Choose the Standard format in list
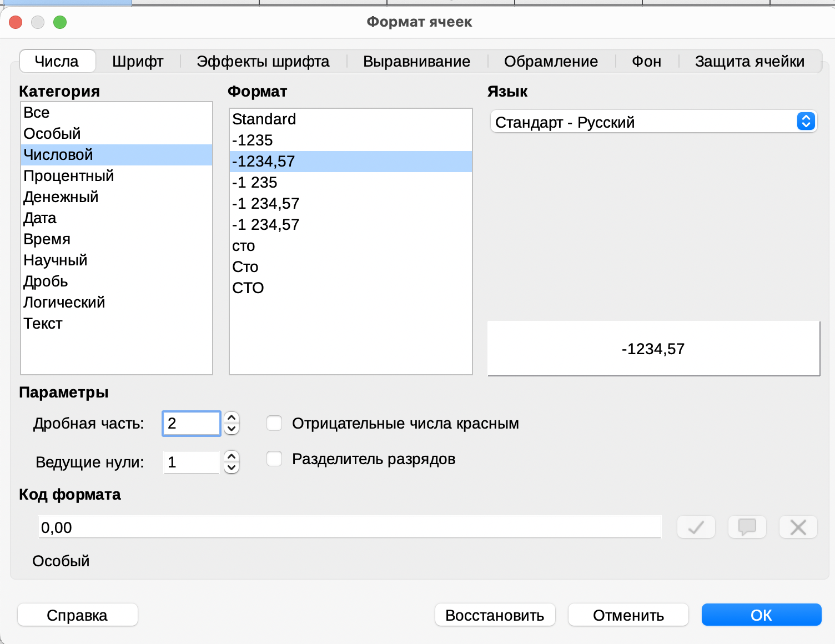Viewport: 835px width, 644px height. coord(264,119)
